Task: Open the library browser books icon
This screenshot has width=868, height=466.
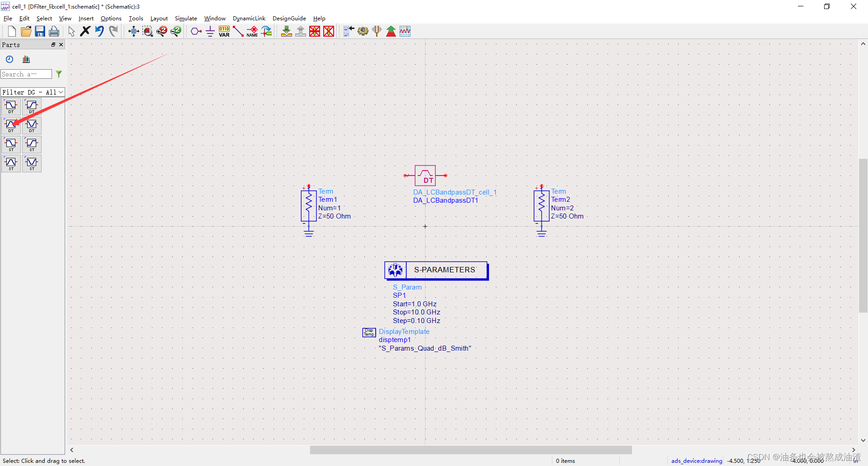Action: tap(26, 59)
